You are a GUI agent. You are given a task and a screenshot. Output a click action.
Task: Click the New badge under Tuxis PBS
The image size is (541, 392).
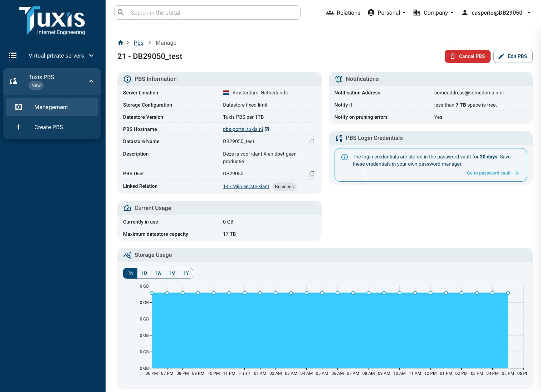[x=36, y=85]
